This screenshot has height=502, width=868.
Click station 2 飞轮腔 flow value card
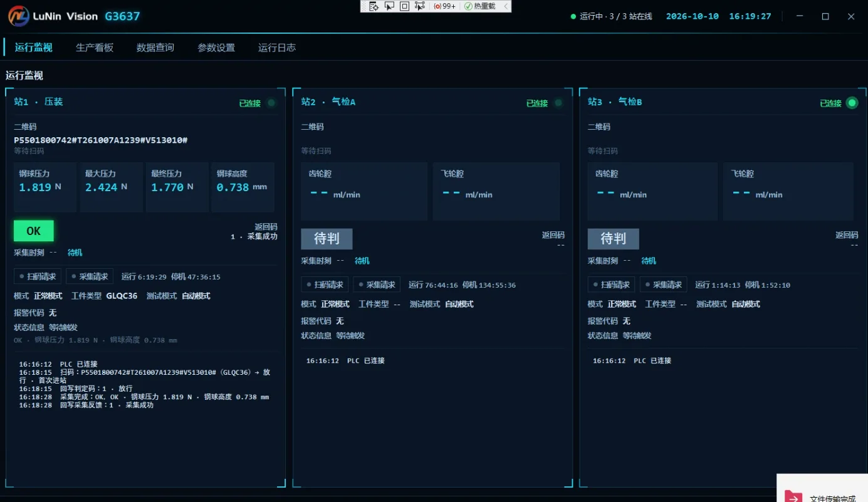pyautogui.click(x=496, y=192)
